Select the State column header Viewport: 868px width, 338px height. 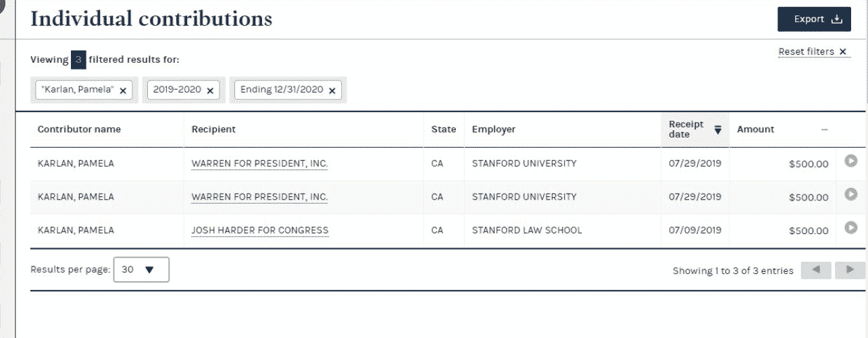(x=443, y=130)
